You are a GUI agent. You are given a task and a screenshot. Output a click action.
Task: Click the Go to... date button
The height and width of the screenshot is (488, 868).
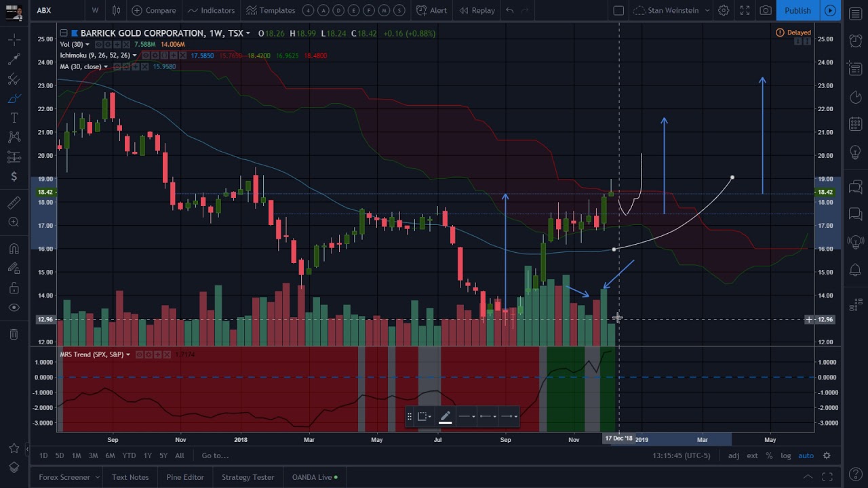pyautogui.click(x=215, y=455)
